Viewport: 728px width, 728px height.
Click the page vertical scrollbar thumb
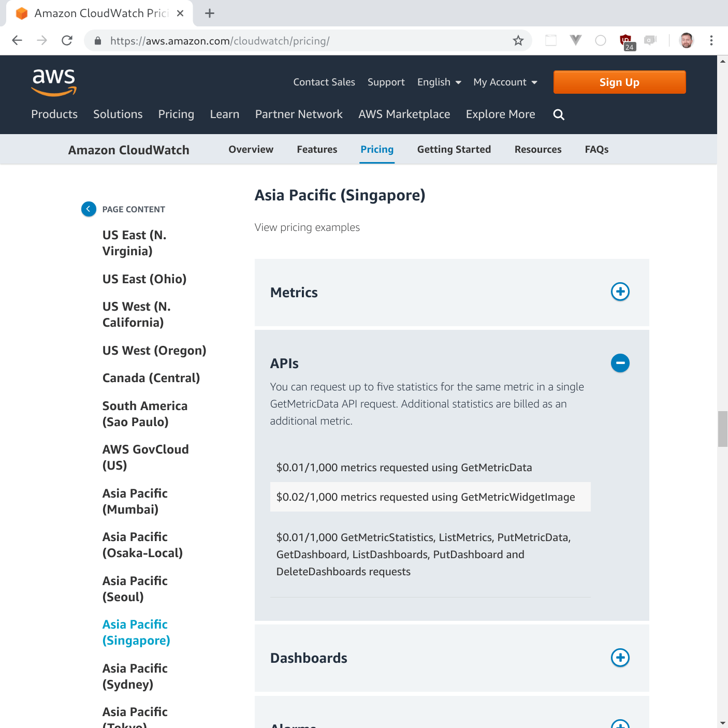[722, 429]
